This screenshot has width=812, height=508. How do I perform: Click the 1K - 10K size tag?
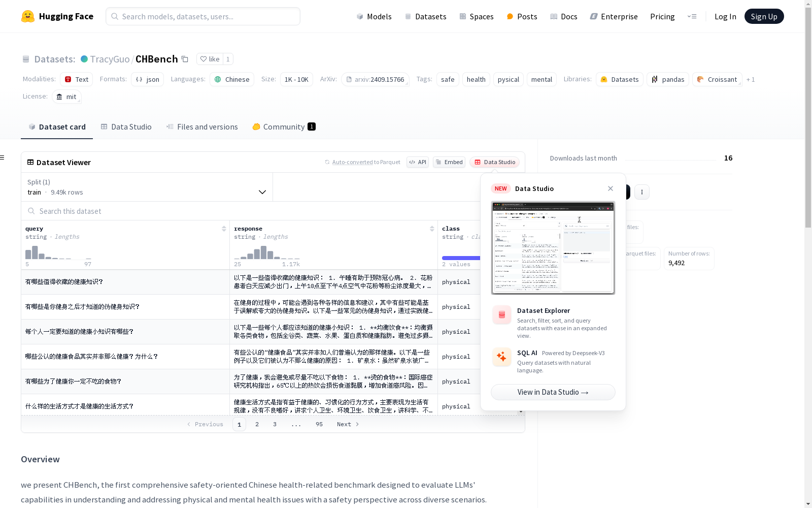pos(296,79)
